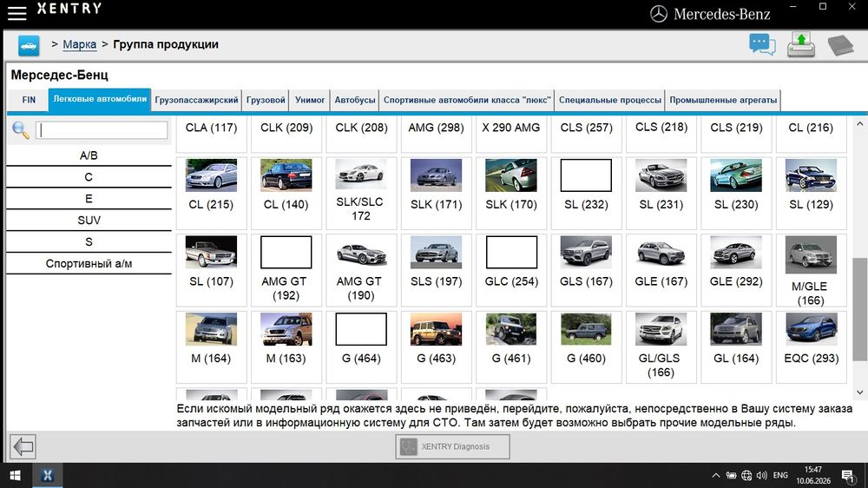Click the back arrow button
Screen dimensions: 868x488
coord(23,446)
